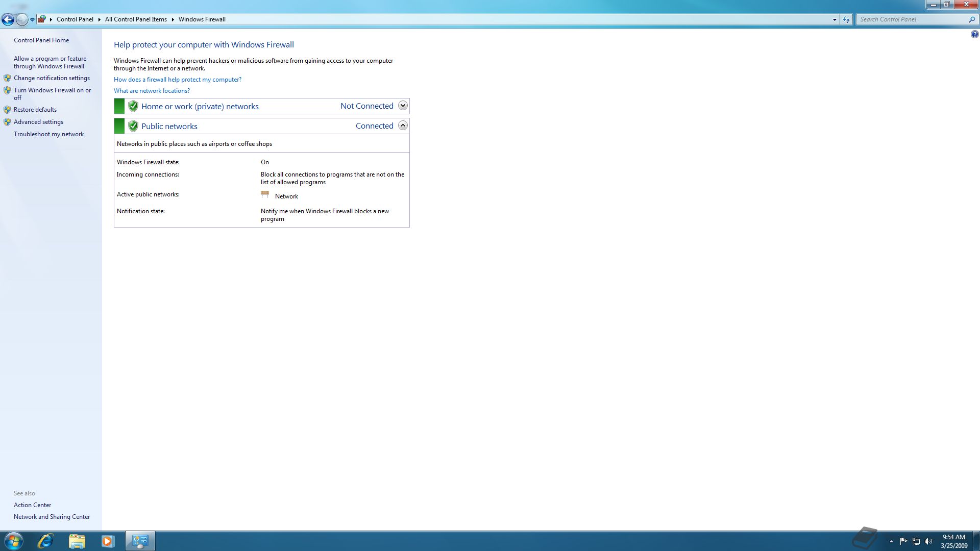The image size is (980, 551).
Task: Click Windows Firewall state value On
Action: [x=265, y=162]
